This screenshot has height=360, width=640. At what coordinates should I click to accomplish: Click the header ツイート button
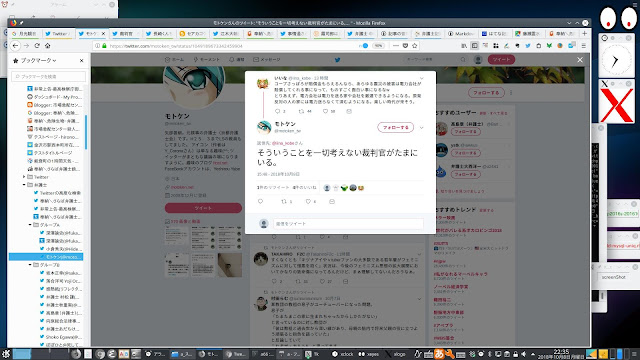pyautogui.click(x=501, y=60)
